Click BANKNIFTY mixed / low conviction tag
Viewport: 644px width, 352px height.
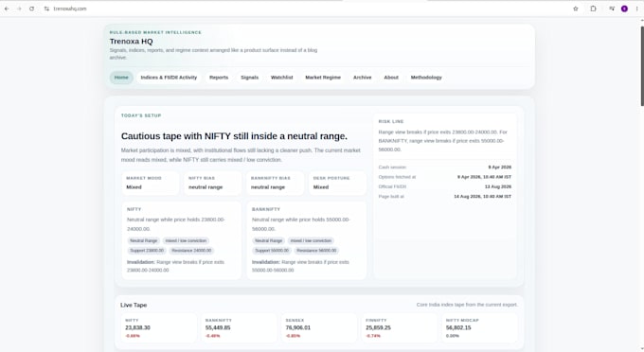[311, 241]
